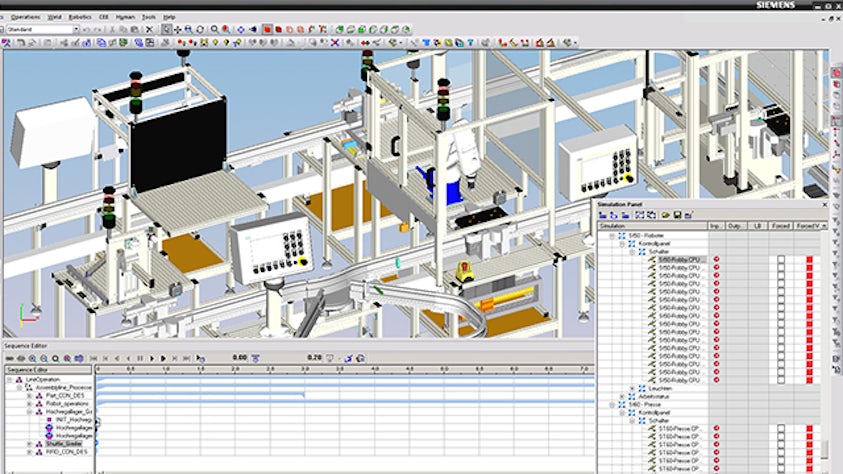Viewport: 843px width, 474px height.
Task: Click the Open folder icon in Simulation Panel
Action: click(666, 215)
